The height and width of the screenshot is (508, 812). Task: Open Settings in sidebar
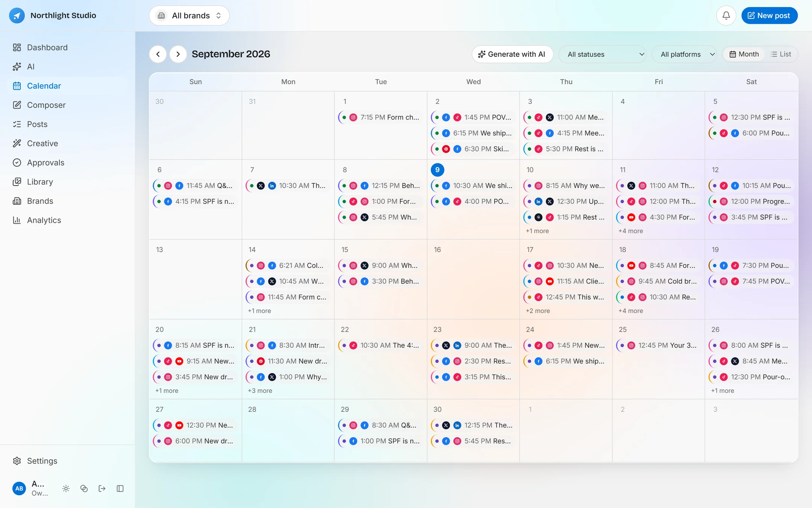pos(68,461)
